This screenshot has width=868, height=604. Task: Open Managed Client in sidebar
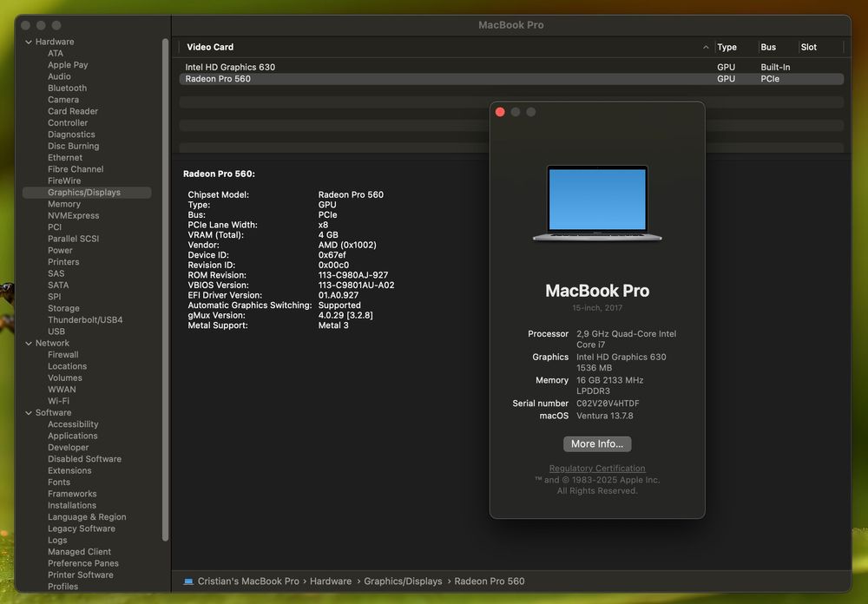[79, 553]
